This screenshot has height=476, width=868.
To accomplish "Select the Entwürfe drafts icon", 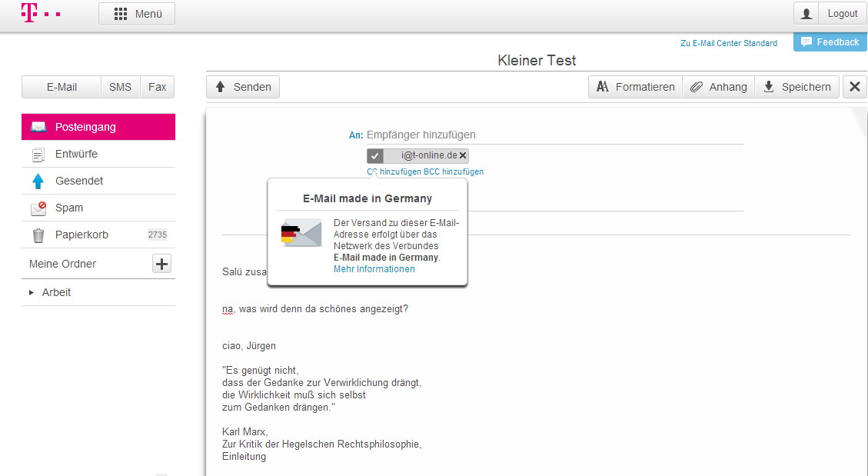I will coord(38,153).
